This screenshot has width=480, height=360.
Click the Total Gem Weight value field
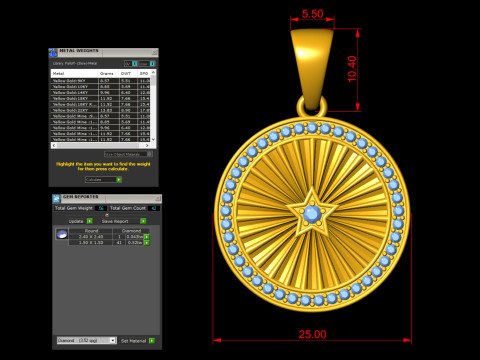coord(101,208)
